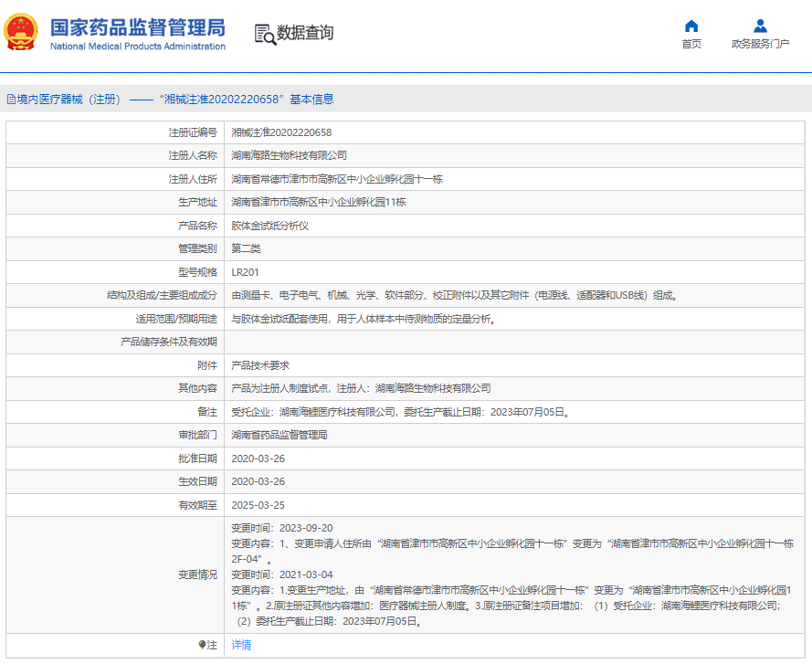Click the 生效日期 value 2020-03-26
Viewport: 812px width, 664px height.
coord(258,481)
